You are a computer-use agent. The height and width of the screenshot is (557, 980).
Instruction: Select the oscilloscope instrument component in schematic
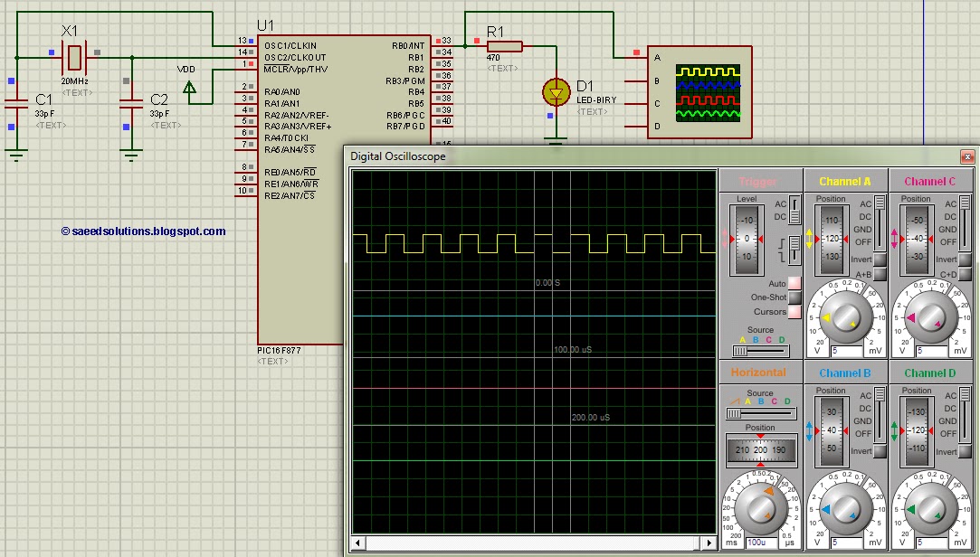point(699,92)
